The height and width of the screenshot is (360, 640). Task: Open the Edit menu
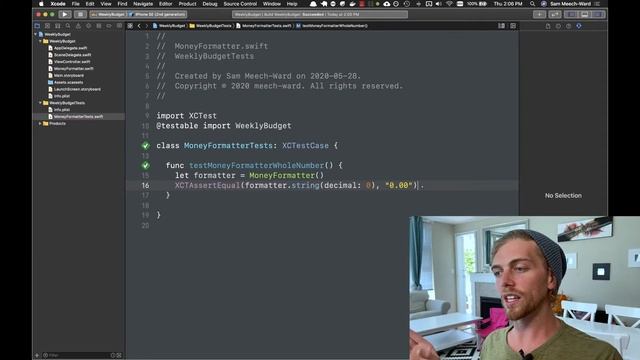coord(90,4)
